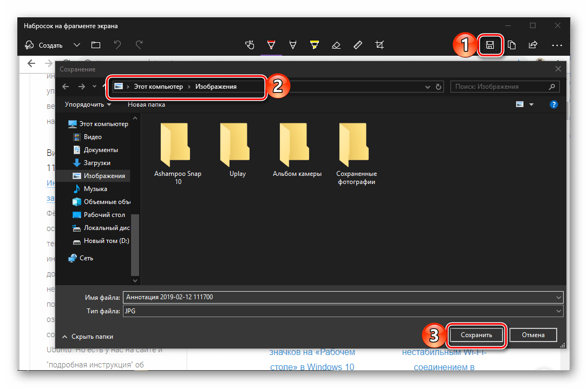Select the pencil tool
The width and height of the screenshot is (588, 388).
[x=292, y=45]
